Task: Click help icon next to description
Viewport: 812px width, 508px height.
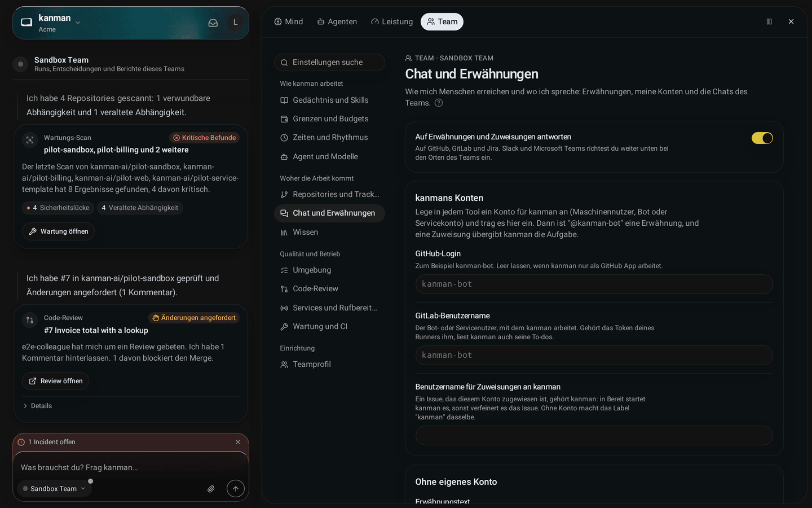Action: click(439, 103)
